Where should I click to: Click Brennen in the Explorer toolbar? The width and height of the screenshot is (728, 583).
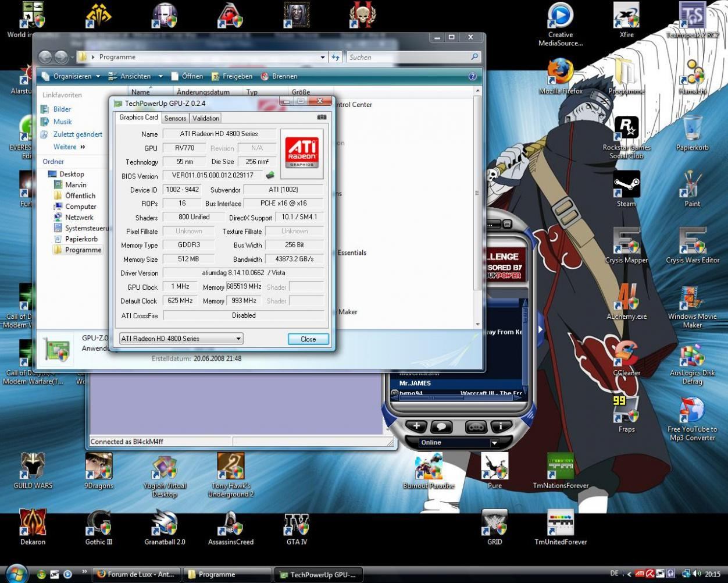pyautogui.click(x=279, y=76)
